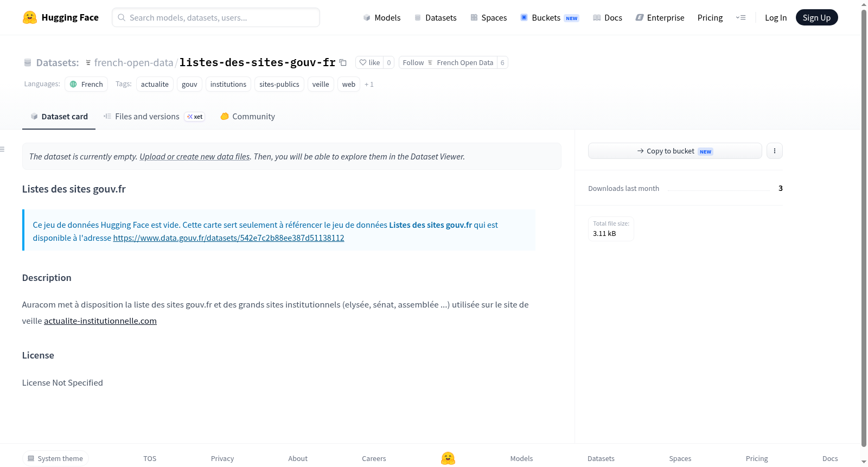Open Pricing footer link

757,458
